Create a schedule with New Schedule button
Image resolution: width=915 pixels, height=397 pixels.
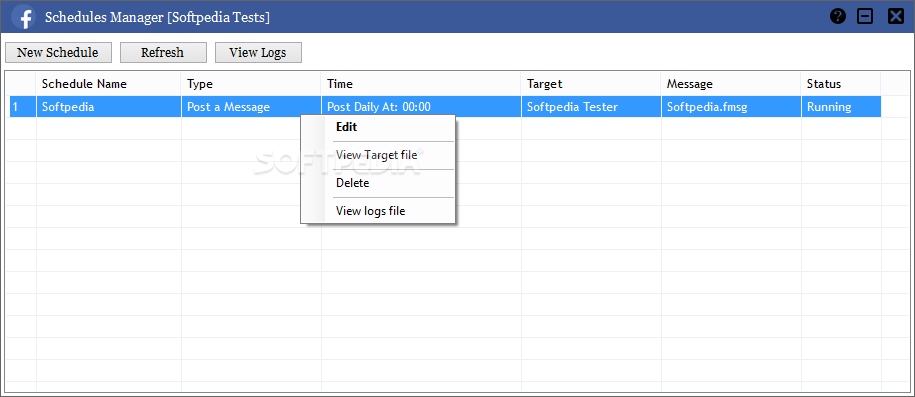tap(58, 53)
